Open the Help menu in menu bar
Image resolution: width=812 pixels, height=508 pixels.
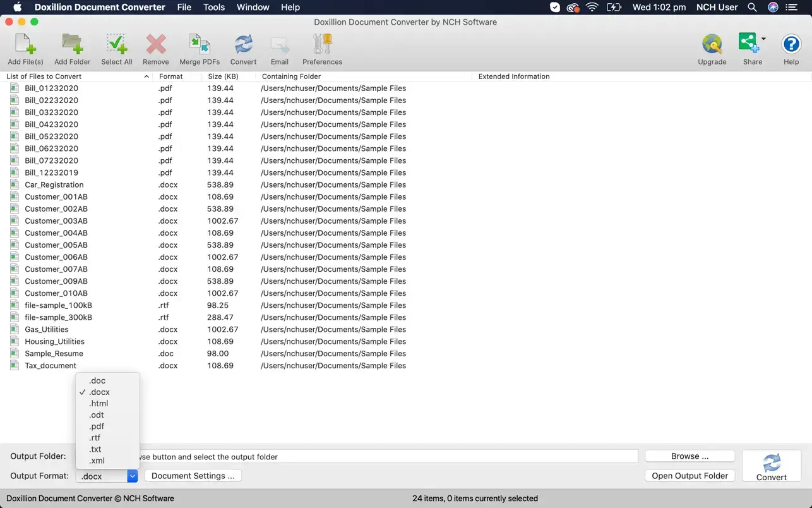click(x=290, y=8)
